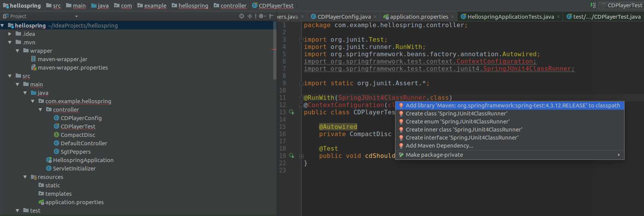Click CDPlayerTest breadcrumb in navigation bar
The image size is (644, 216).
pyautogui.click(x=273, y=5)
